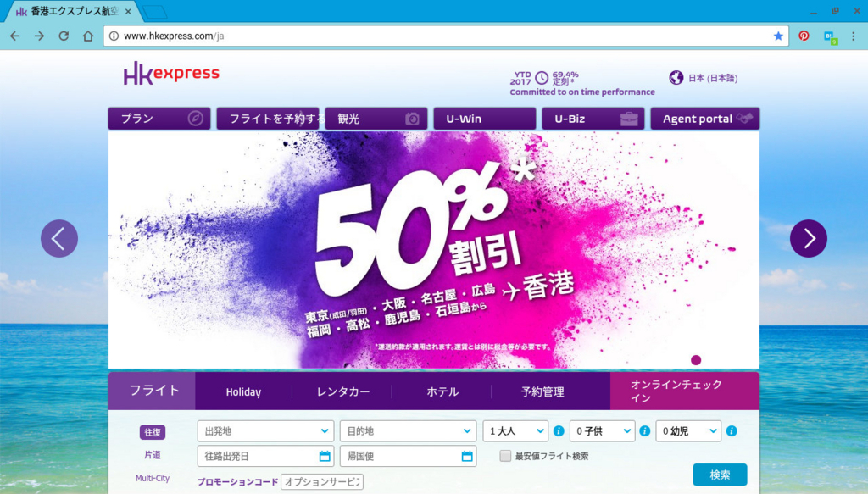Switch to オンラインチェックイン tab

[x=685, y=391]
